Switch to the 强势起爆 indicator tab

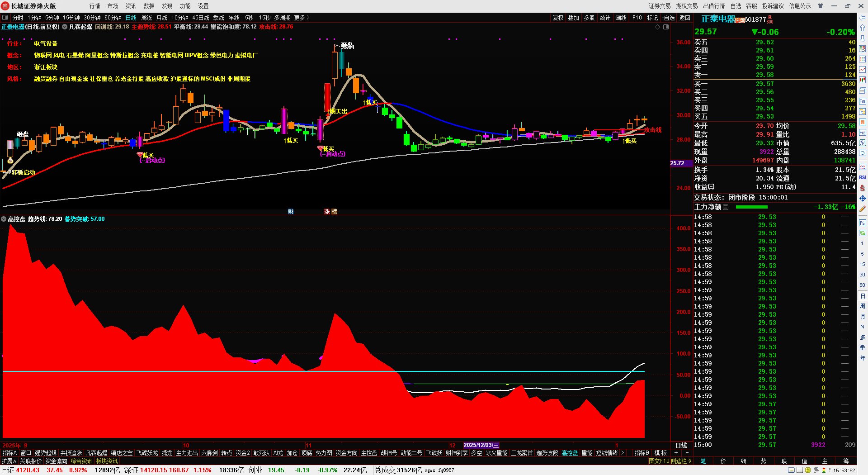(46, 453)
